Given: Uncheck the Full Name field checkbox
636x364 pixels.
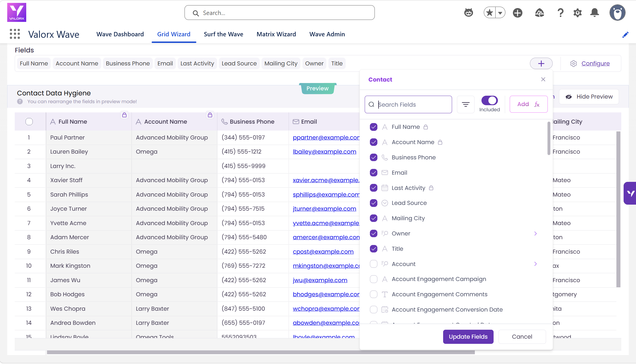Looking at the screenshot, I should pyautogui.click(x=374, y=127).
